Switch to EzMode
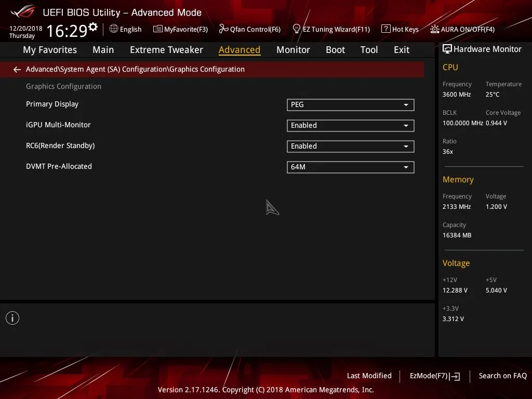This screenshot has height=399, width=532. [x=434, y=376]
